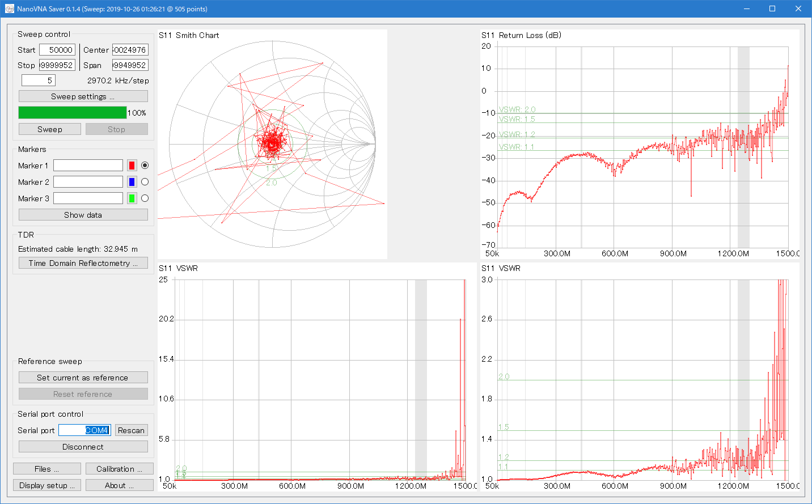Click the sweep segments count field

pyautogui.click(x=39, y=81)
